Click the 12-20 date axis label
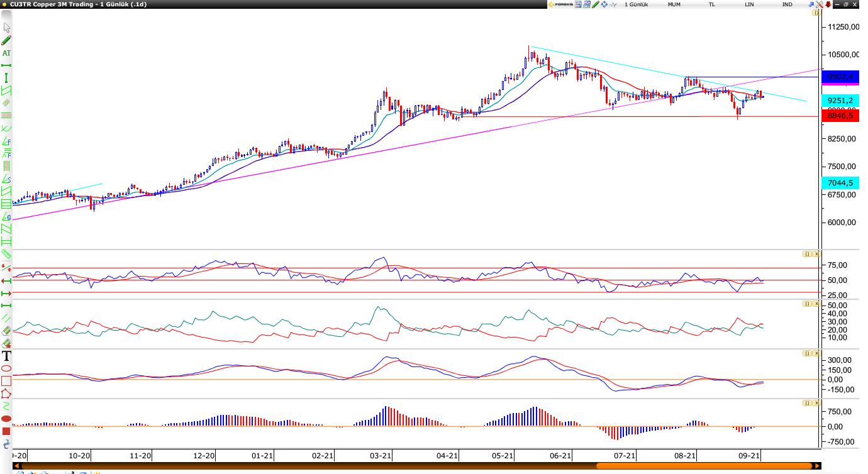 (x=204, y=456)
